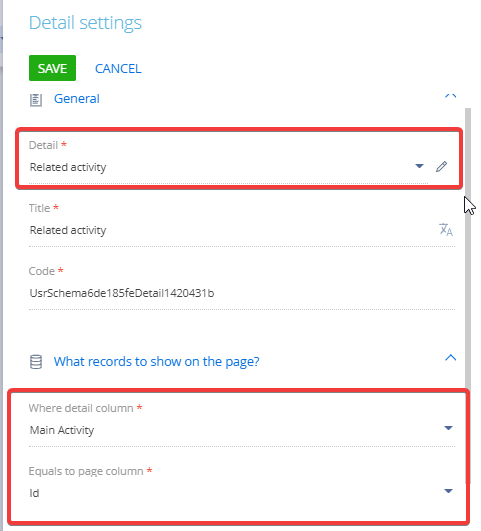This screenshot has height=531, width=481.
Task: Click the green SAVE button
Action: tap(53, 68)
